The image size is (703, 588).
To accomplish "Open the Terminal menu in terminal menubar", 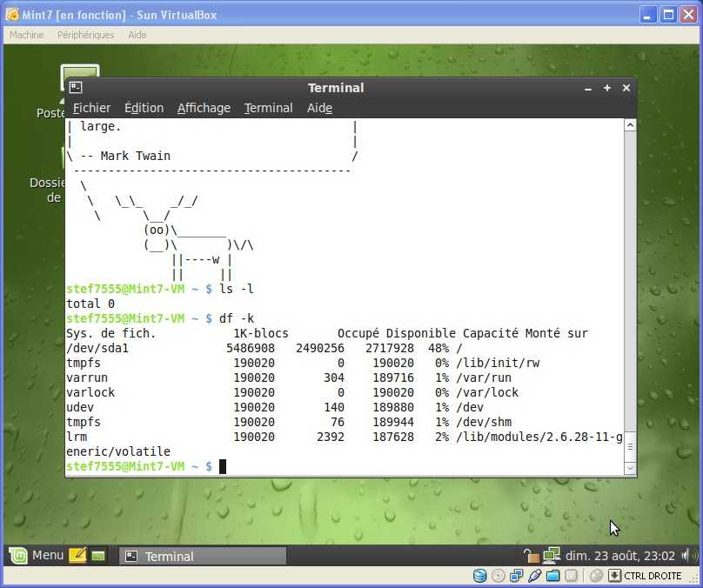I will tap(268, 108).
